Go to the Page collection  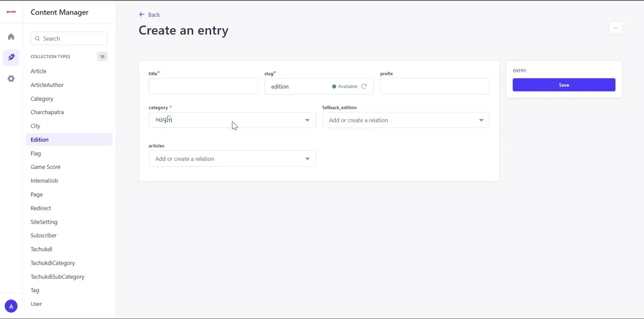(x=37, y=195)
